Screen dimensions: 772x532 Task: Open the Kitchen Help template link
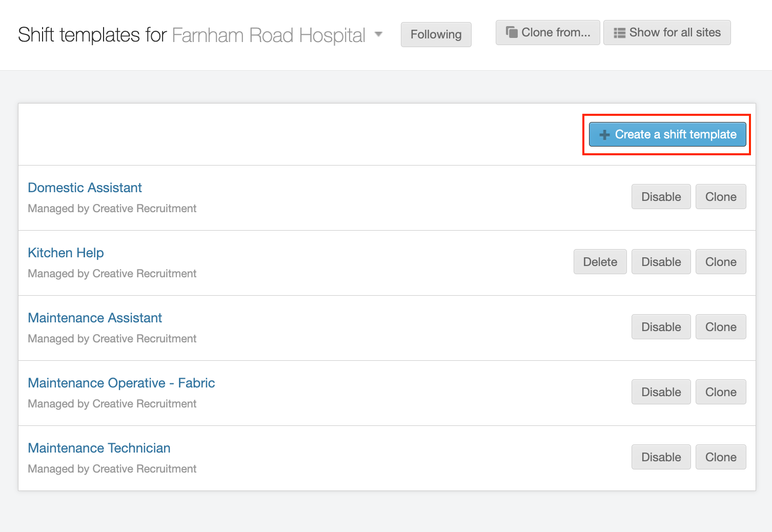(x=66, y=253)
